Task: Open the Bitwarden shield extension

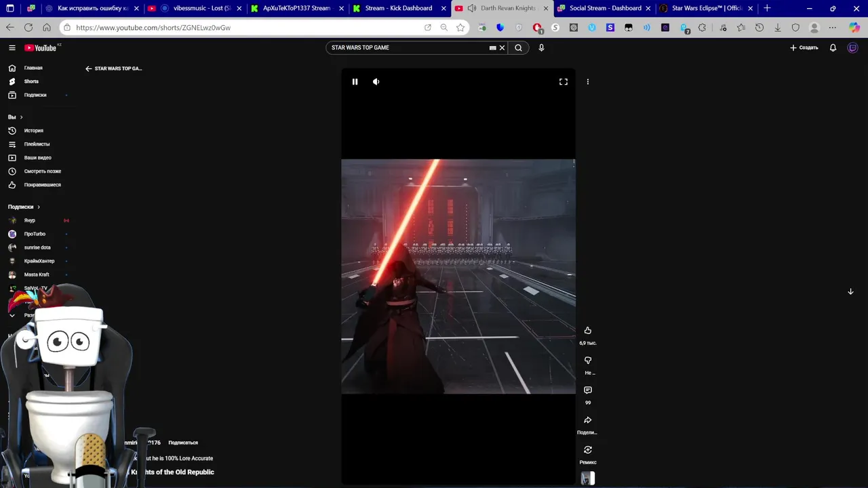Action: point(500,28)
